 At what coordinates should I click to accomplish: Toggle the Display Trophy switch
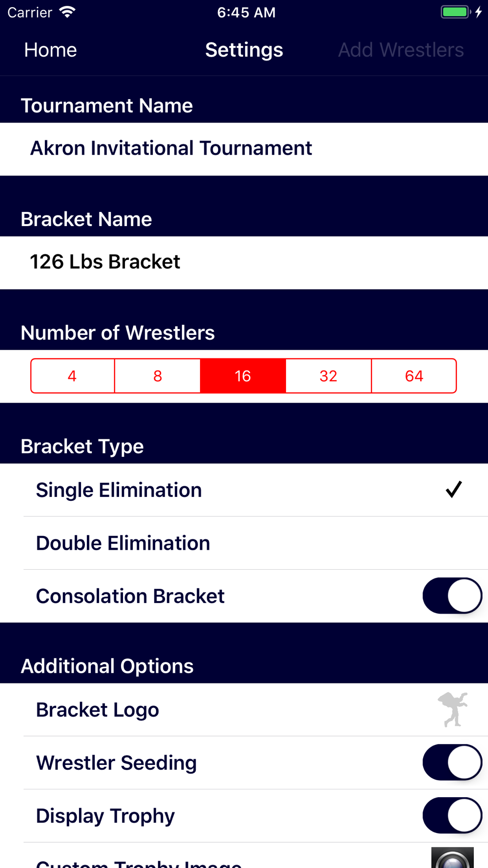pos(452,815)
